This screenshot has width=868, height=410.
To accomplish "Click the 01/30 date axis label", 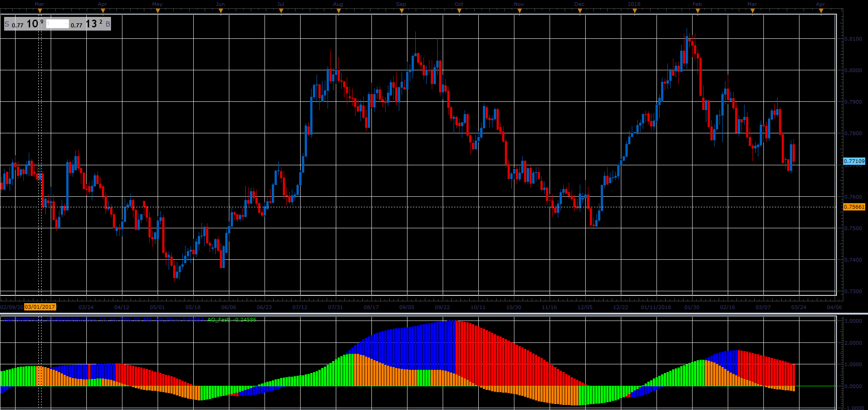I will point(692,307).
